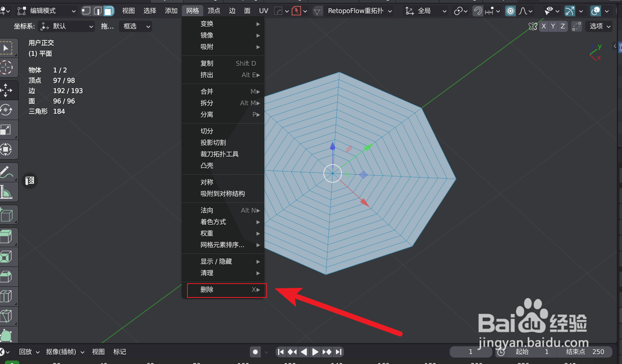This screenshot has width=622, height=364.
Task: Click the 标记 timeline menu
Action: 120,352
